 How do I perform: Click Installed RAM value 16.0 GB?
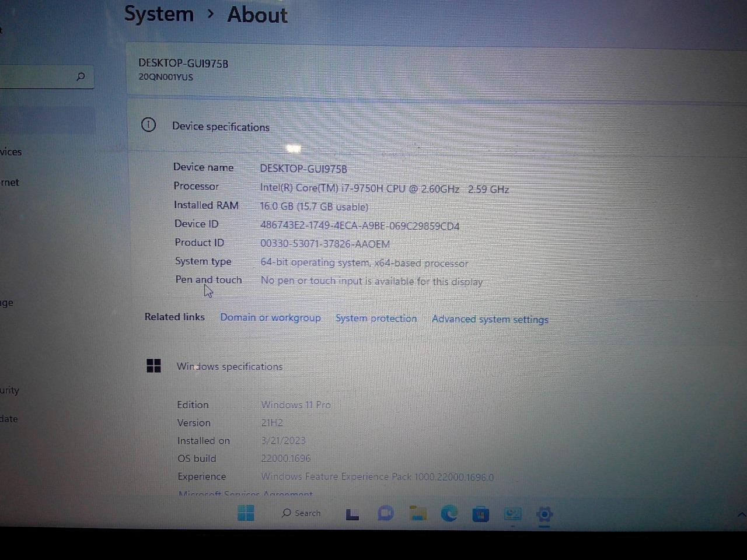coord(314,206)
